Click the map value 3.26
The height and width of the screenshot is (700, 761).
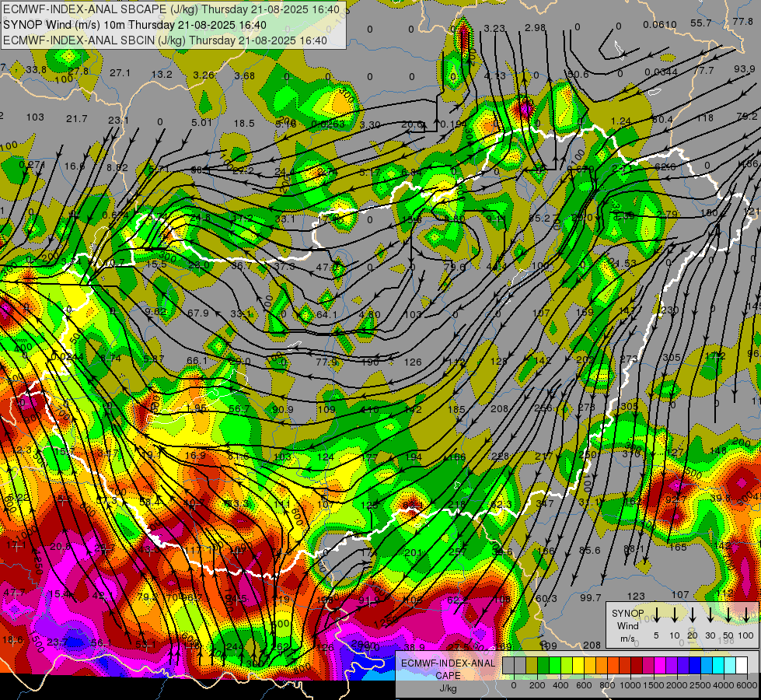tap(204, 75)
